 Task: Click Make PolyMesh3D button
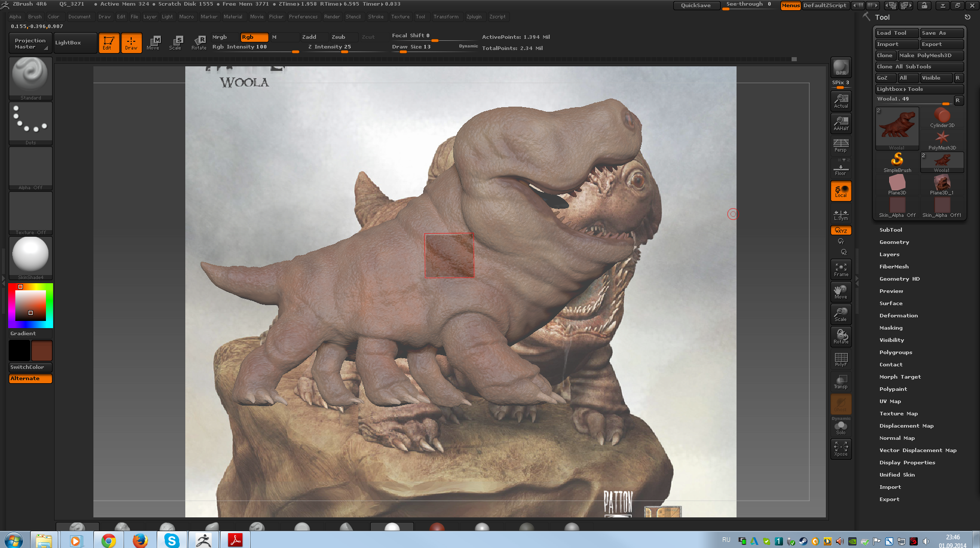(x=931, y=55)
